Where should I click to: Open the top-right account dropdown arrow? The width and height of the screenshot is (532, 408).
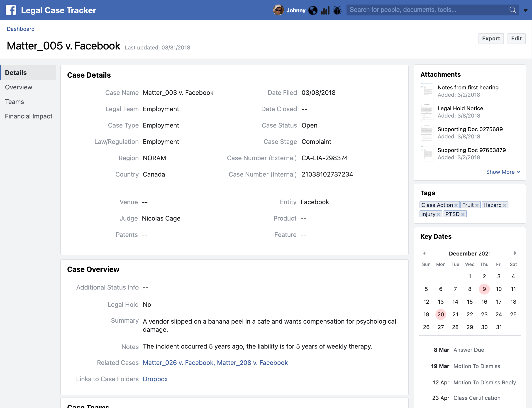[x=525, y=10]
